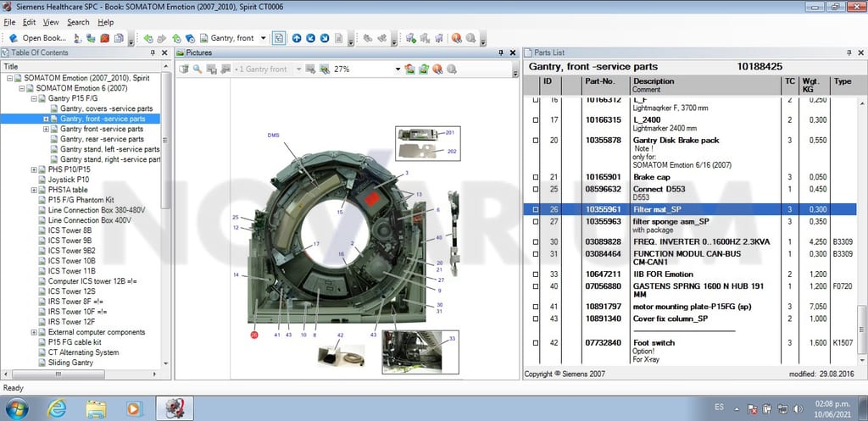
Task: Click the picture icon right of the zoom dropdown
Action: coord(409,69)
